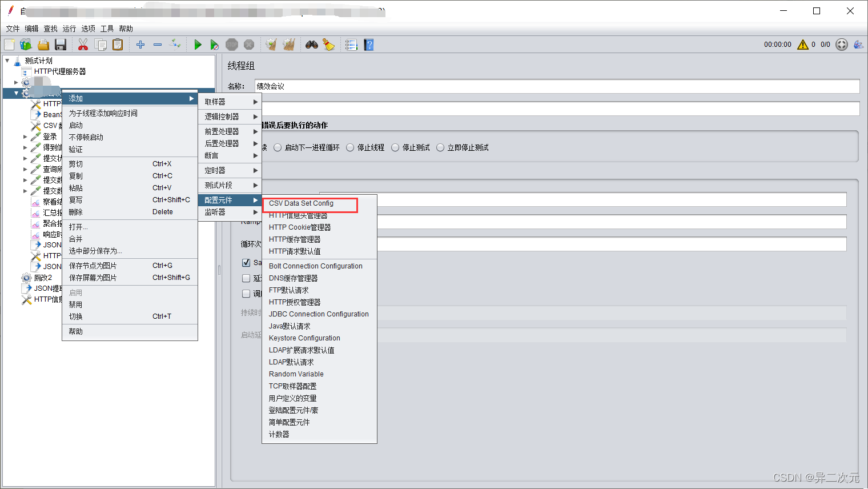This screenshot has height=489, width=868.
Task: Click the grey Stop sign icon
Action: pyautogui.click(x=232, y=45)
